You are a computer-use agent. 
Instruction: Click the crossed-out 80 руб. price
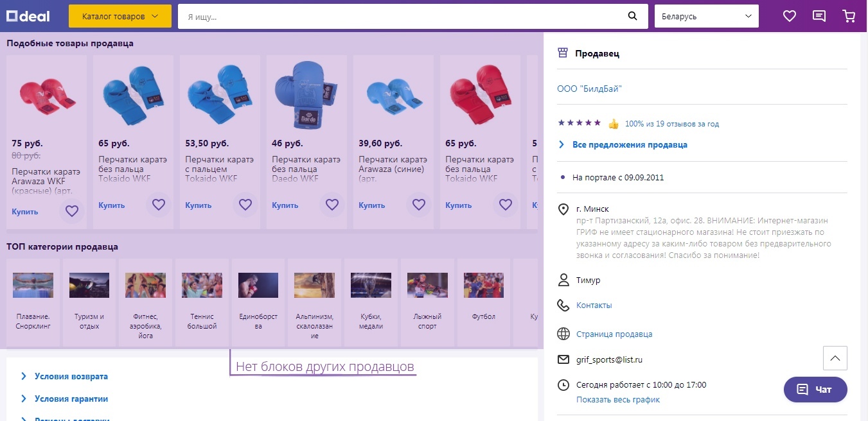click(x=26, y=155)
